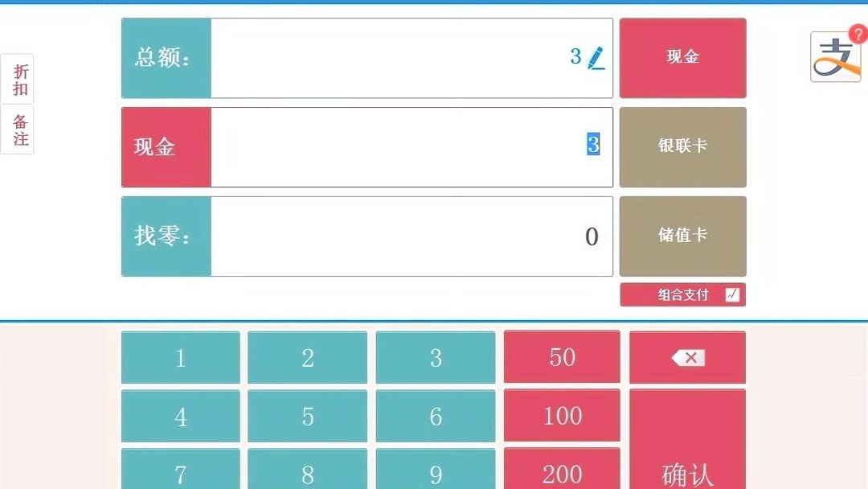Viewport: 868px width, 489px height.
Task: Open the Alipay payment icon
Action: point(835,57)
